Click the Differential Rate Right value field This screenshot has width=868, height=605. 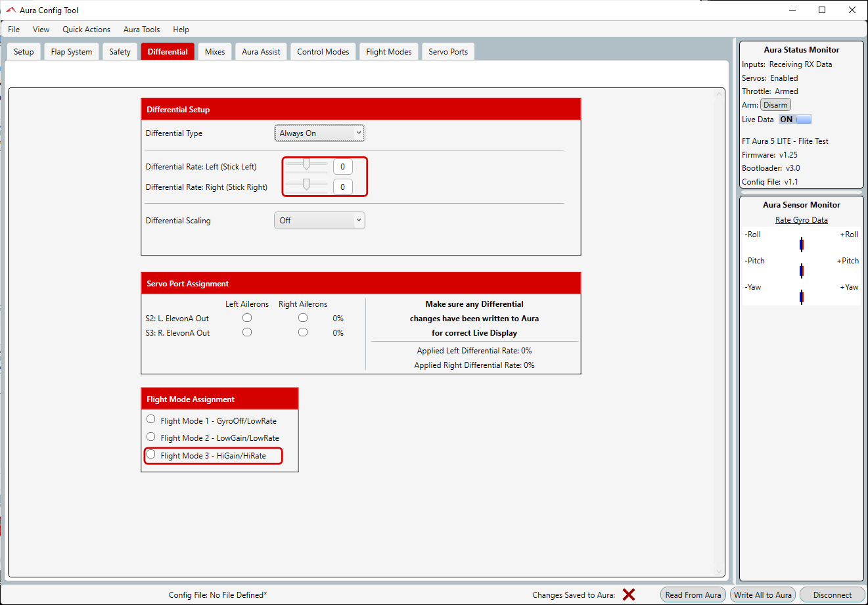(x=342, y=187)
